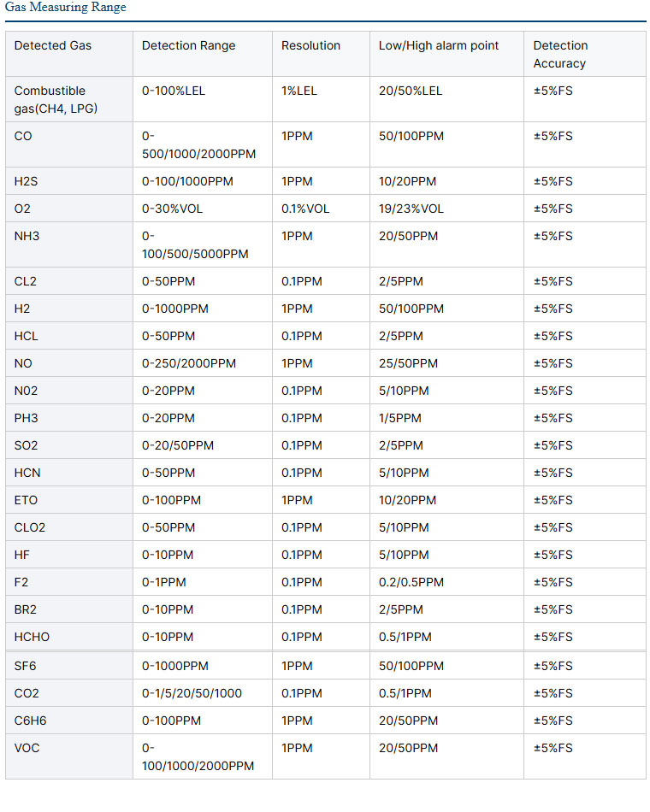Image resolution: width=650 pixels, height=812 pixels.
Task: Select the Detected Gas column header
Action: tap(53, 45)
